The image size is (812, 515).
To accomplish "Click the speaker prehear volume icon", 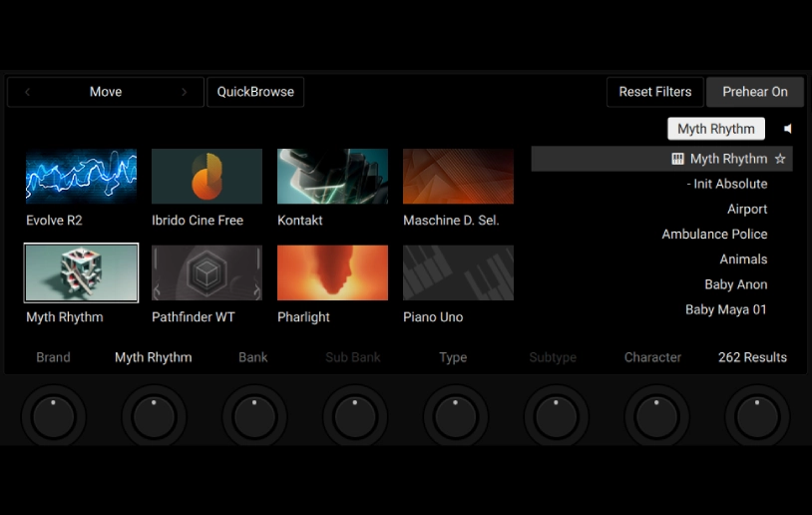I will pos(788,129).
